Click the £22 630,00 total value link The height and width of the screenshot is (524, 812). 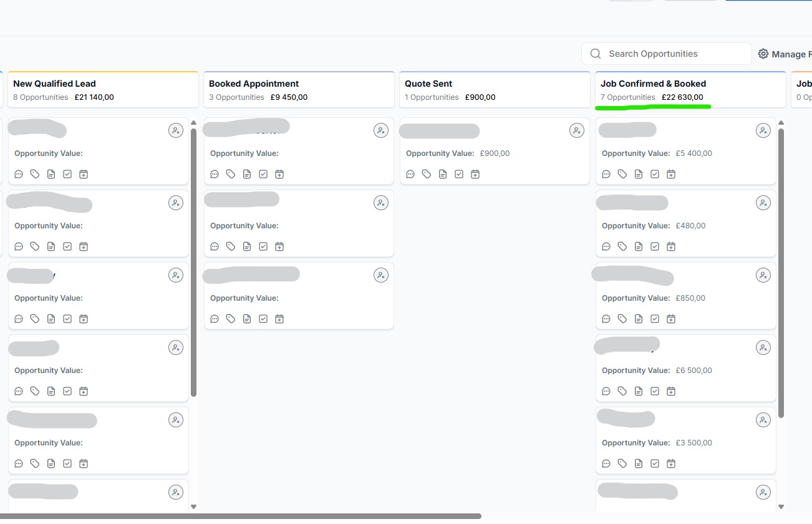(x=681, y=97)
